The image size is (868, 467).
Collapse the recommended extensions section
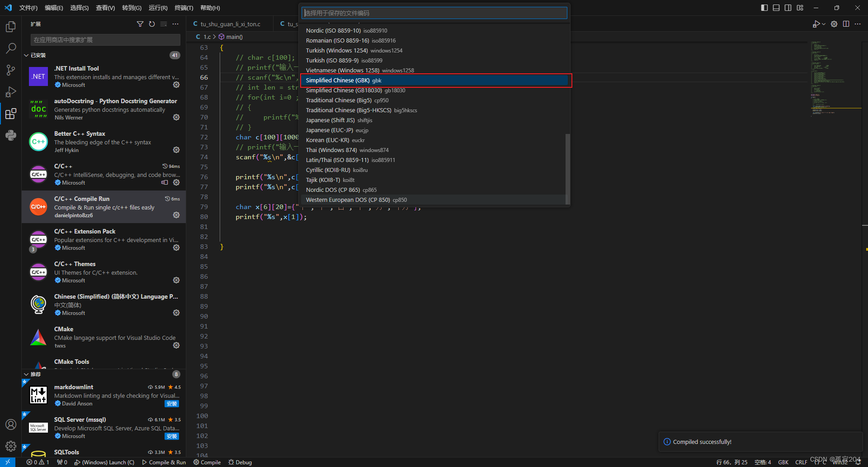[26, 374]
